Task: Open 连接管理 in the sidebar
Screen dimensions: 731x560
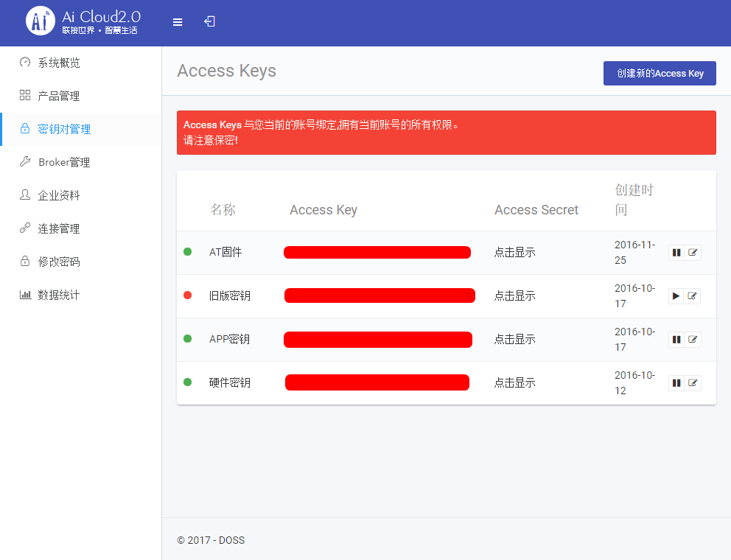Action: (x=80, y=228)
